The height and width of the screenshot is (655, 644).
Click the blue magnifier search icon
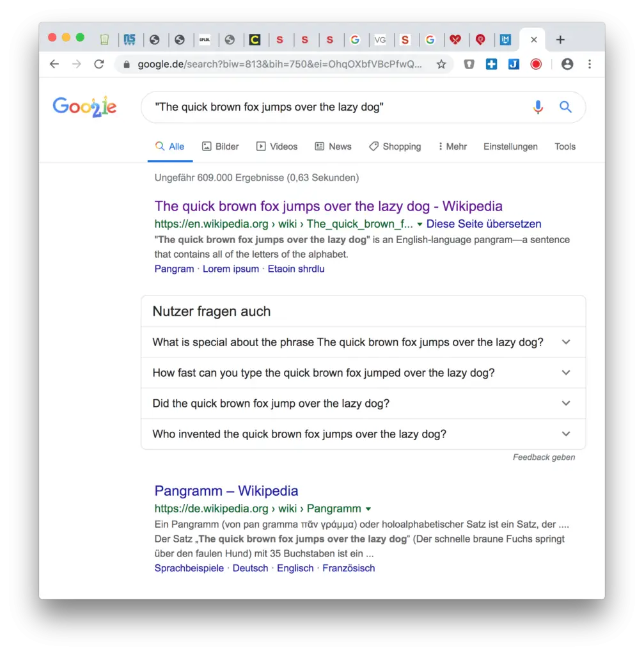click(x=565, y=107)
